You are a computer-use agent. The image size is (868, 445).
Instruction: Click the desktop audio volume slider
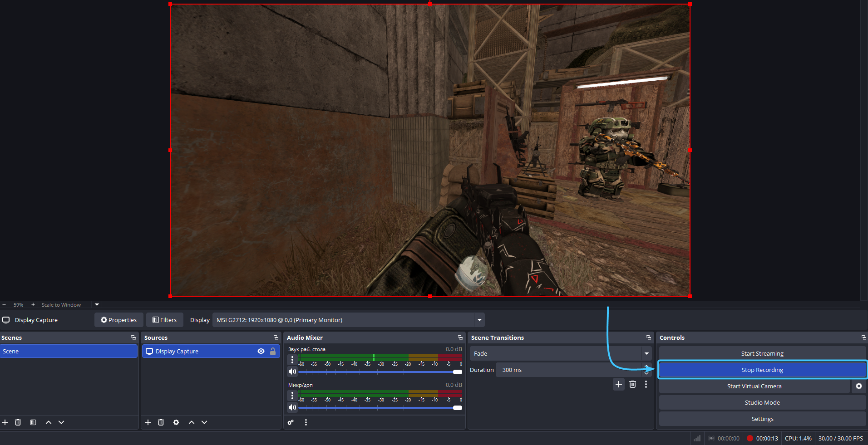(379, 372)
